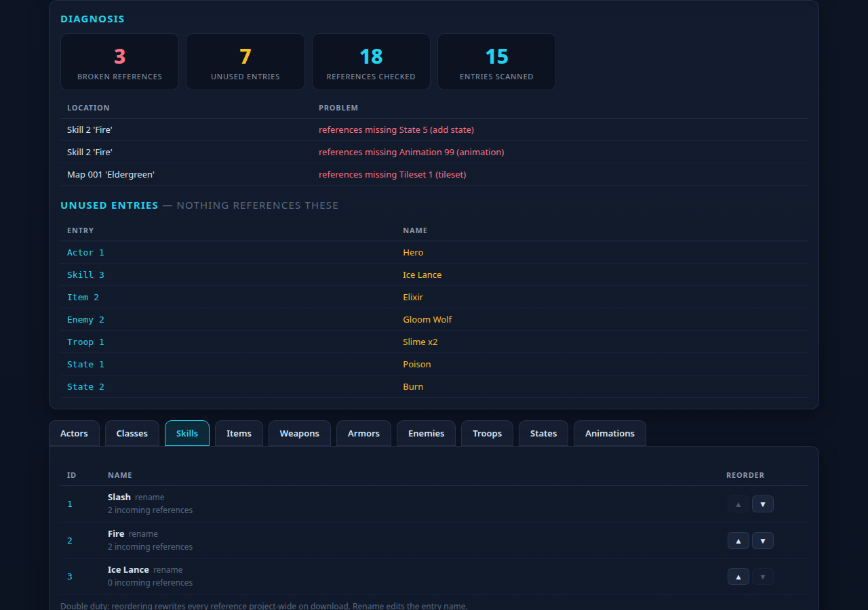Image resolution: width=868 pixels, height=610 pixels.
Task: Switch to the Armors tab
Action: point(363,434)
